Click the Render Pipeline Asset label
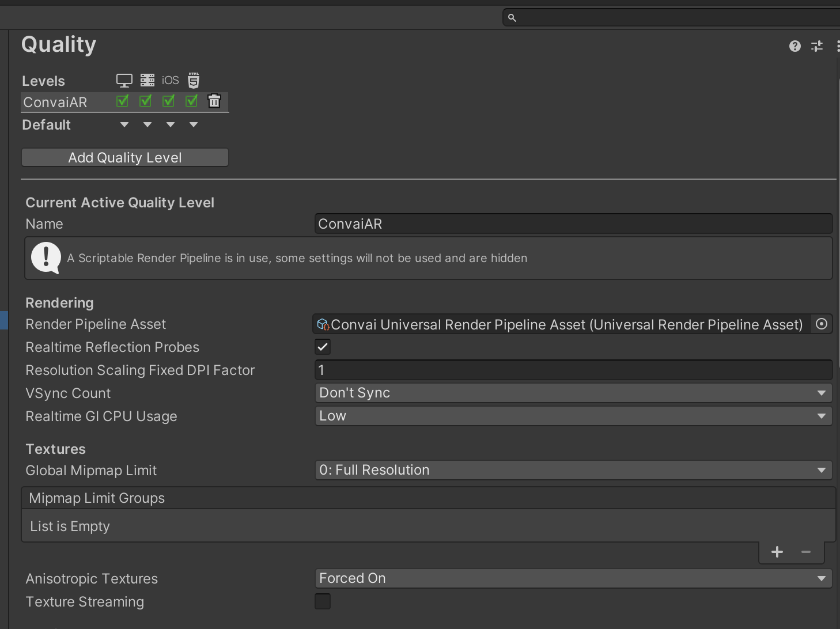The width and height of the screenshot is (840, 629). click(96, 324)
